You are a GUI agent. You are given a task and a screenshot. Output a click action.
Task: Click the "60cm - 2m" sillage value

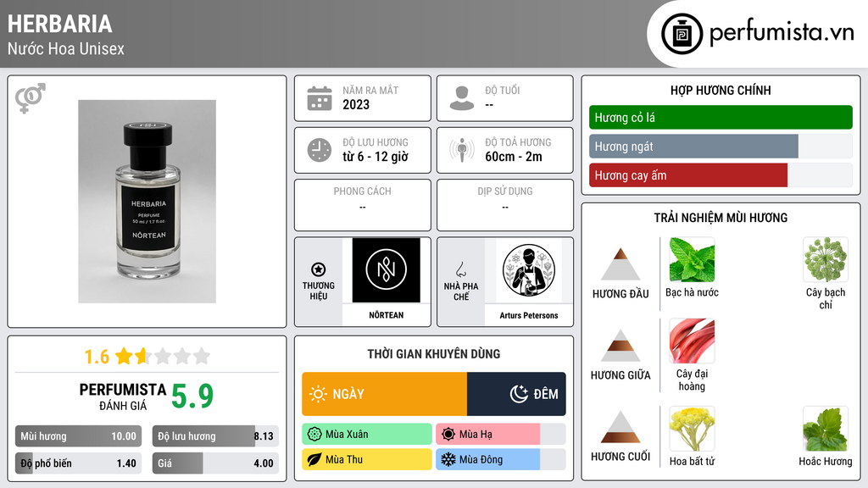pos(514,157)
